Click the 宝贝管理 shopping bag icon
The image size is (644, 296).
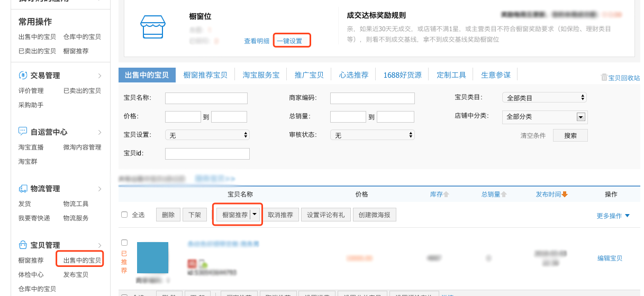tap(23, 245)
